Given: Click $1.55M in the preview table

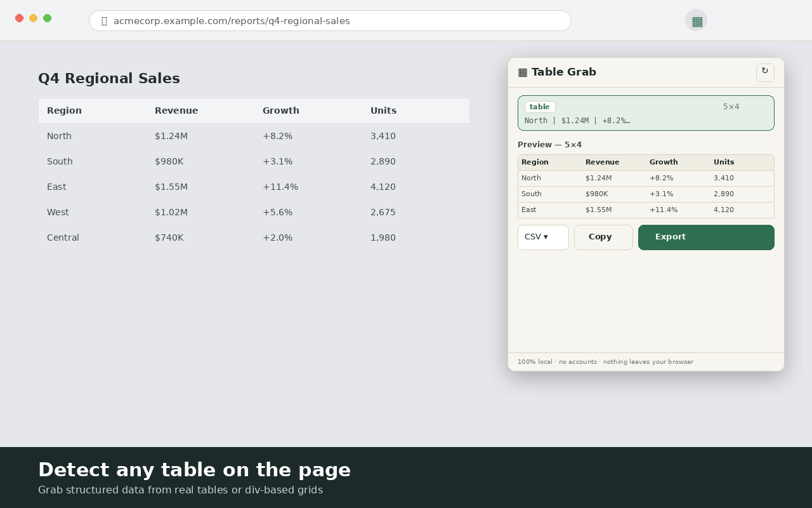Looking at the screenshot, I should (598, 210).
